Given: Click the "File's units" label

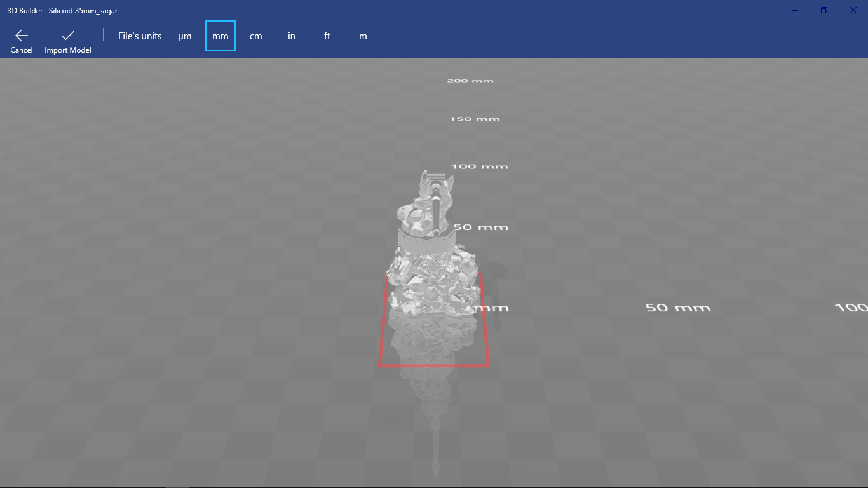Looking at the screenshot, I should (x=140, y=36).
